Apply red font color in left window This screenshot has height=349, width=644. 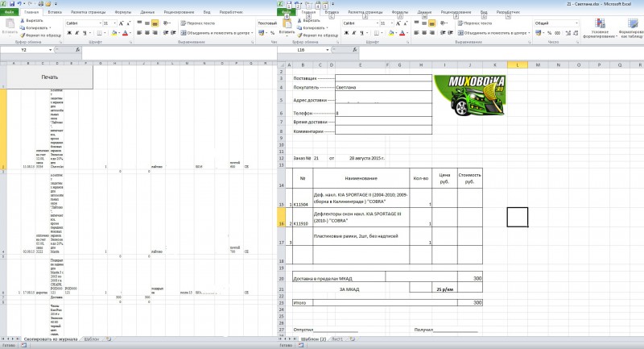coord(126,33)
